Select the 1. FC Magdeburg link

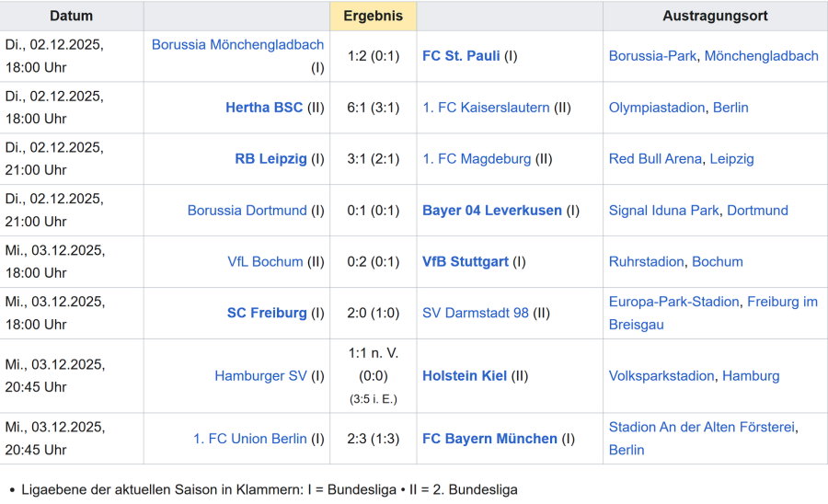click(x=477, y=158)
